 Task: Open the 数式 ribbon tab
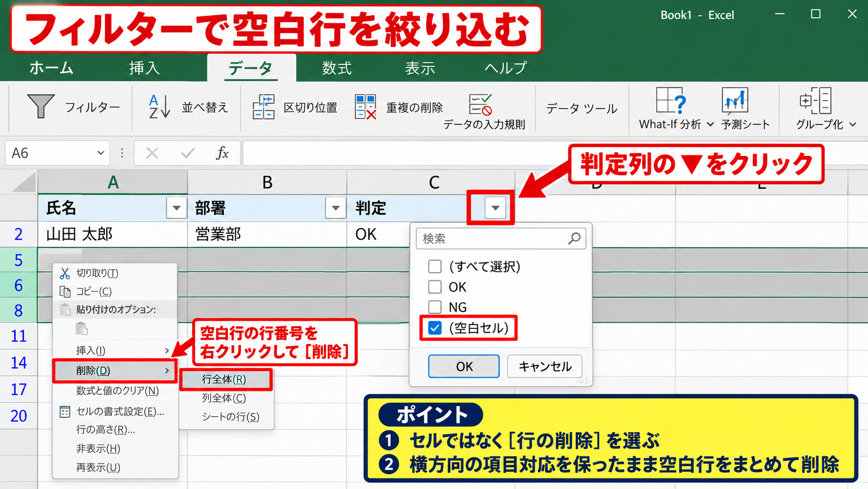(337, 68)
